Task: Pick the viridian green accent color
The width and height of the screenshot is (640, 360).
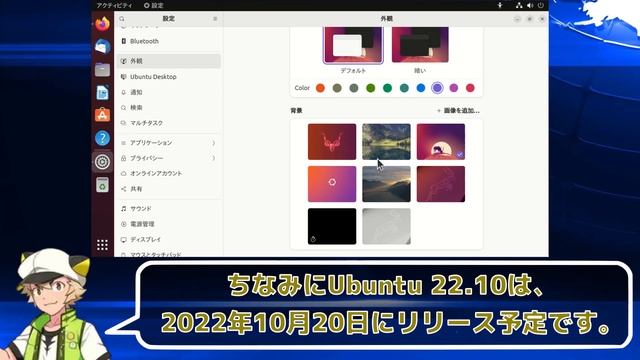Action: tap(387, 88)
